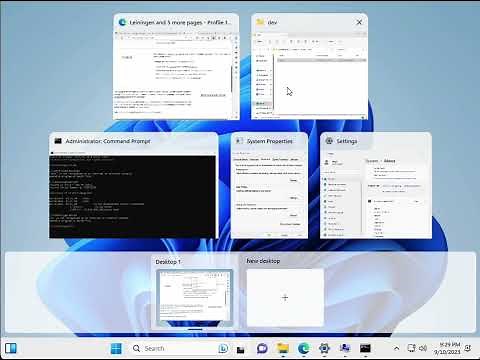Switch to the Edge Leiningen window thumbnail
480x360 pixels.
tap(176, 67)
